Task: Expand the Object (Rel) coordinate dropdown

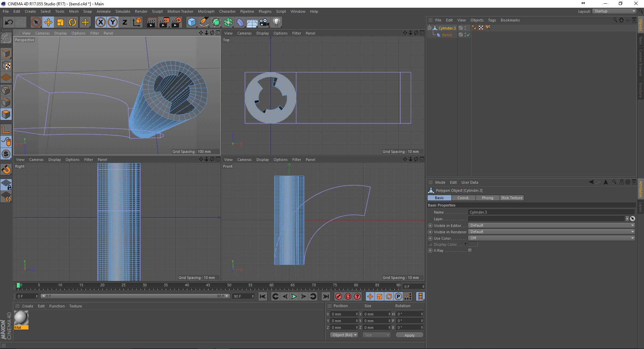Action: pyautogui.click(x=344, y=335)
